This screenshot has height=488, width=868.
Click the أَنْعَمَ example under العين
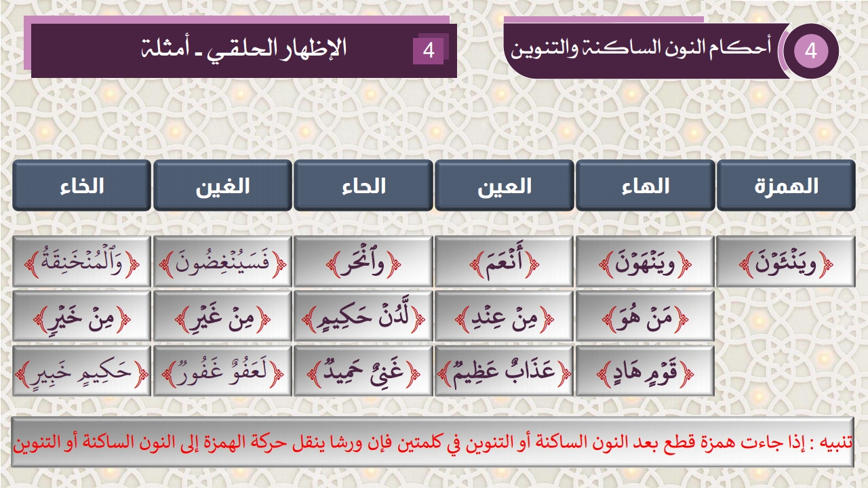click(x=504, y=262)
